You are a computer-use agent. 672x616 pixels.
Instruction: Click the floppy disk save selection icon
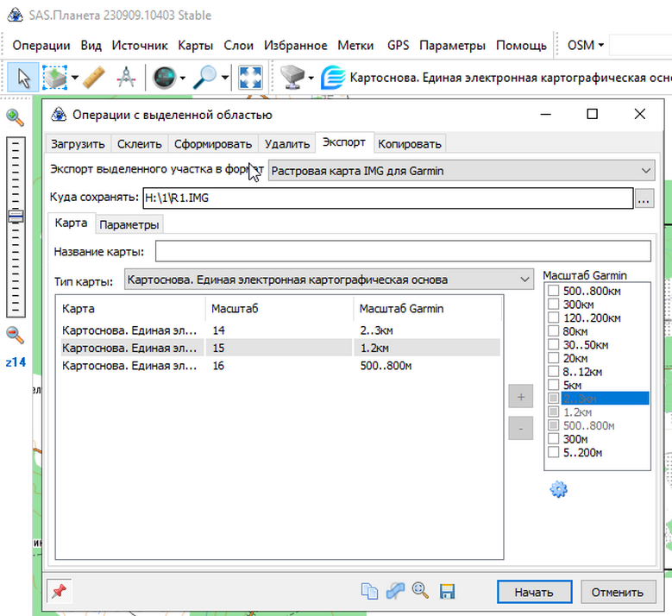click(x=447, y=591)
